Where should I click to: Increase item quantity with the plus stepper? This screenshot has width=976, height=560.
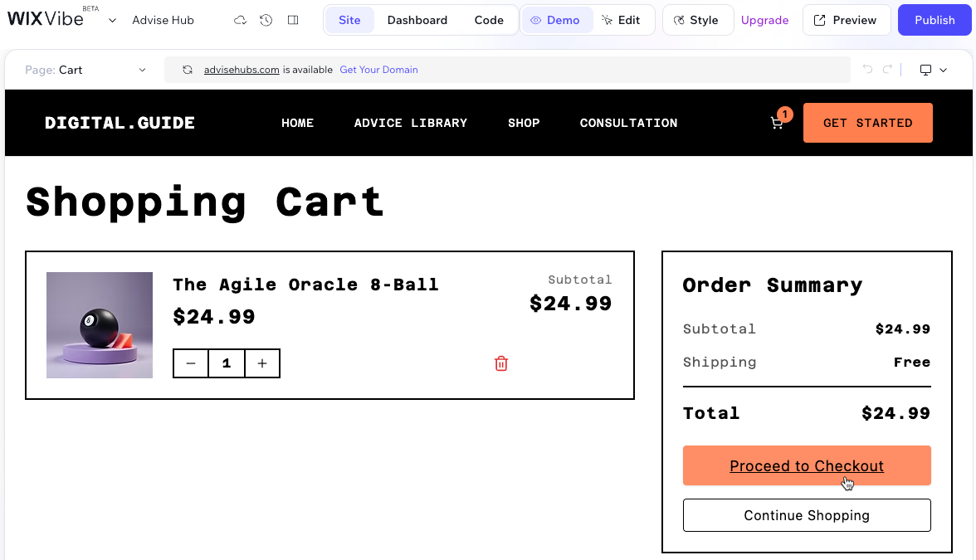click(x=262, y=363)
